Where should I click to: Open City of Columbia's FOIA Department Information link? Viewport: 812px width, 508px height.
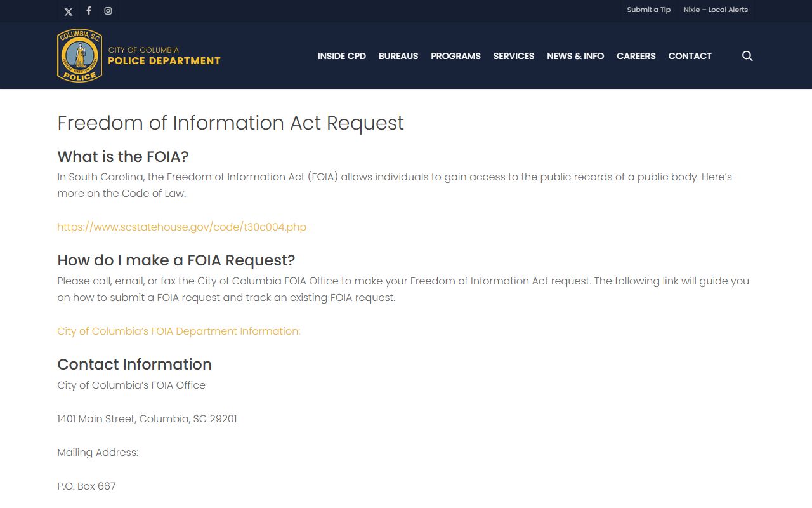click(178, 331)
